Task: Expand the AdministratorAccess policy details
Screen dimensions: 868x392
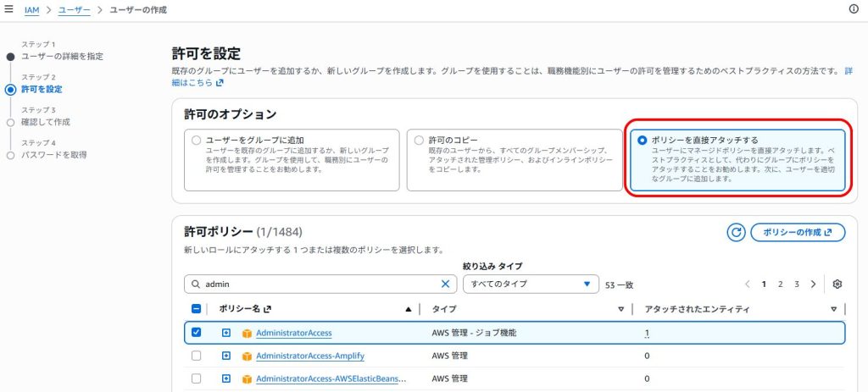Action: (225, 333)
